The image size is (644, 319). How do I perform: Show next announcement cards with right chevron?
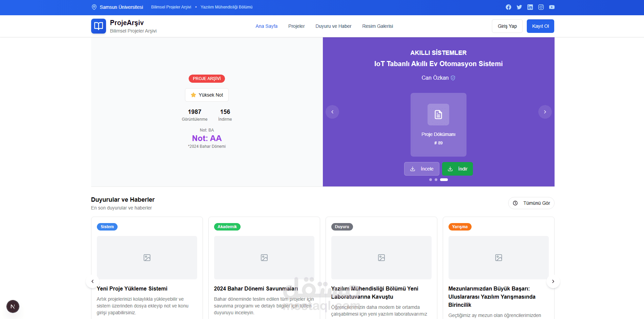tap(553, 281)
